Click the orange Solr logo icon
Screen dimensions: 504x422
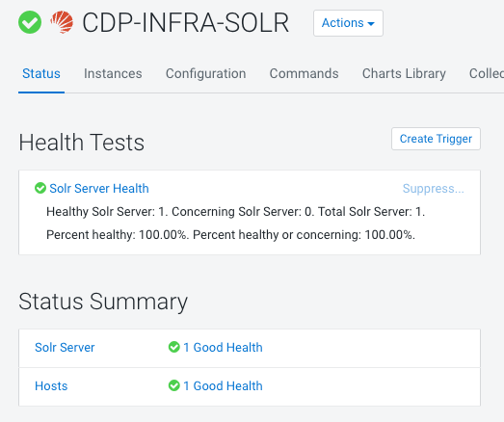point(62,22)
